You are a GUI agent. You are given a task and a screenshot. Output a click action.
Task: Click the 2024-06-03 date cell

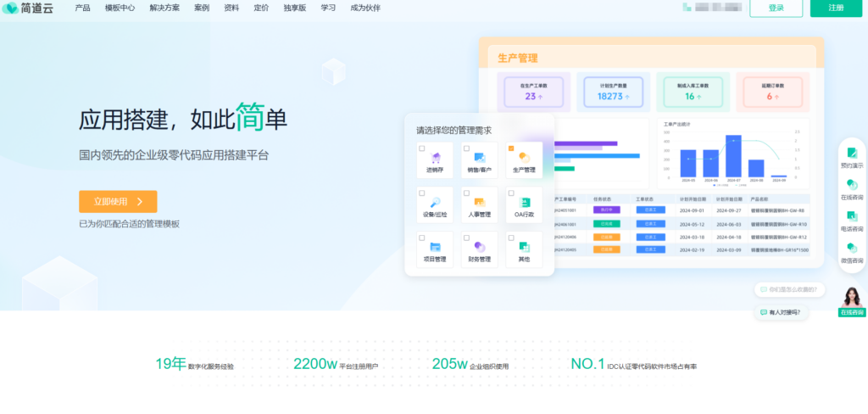coord(728,225)
